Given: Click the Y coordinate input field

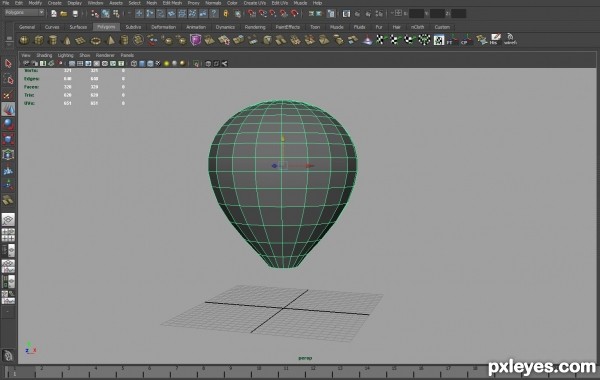Looking at the screenshot, I should (x=437, y=14).
